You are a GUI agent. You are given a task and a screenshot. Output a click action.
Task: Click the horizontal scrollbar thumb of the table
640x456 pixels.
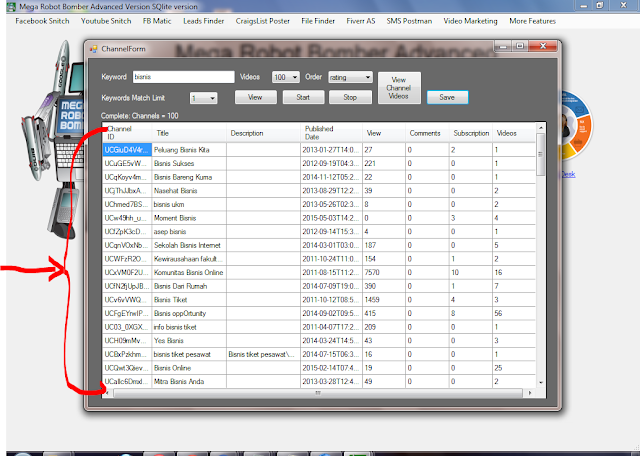tap(318, 393)
